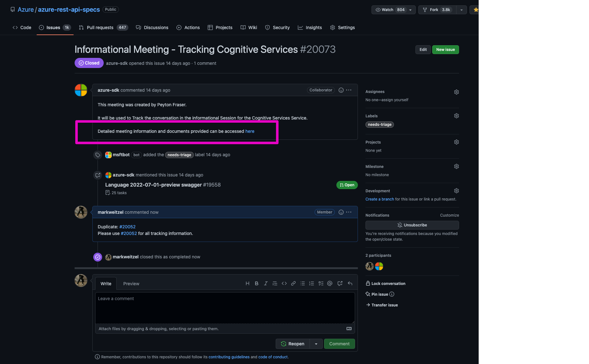Viewport: 589px width, 364px height.
Task: Click azure-sdk avatar beside first comment
Action: pos(81,90)
